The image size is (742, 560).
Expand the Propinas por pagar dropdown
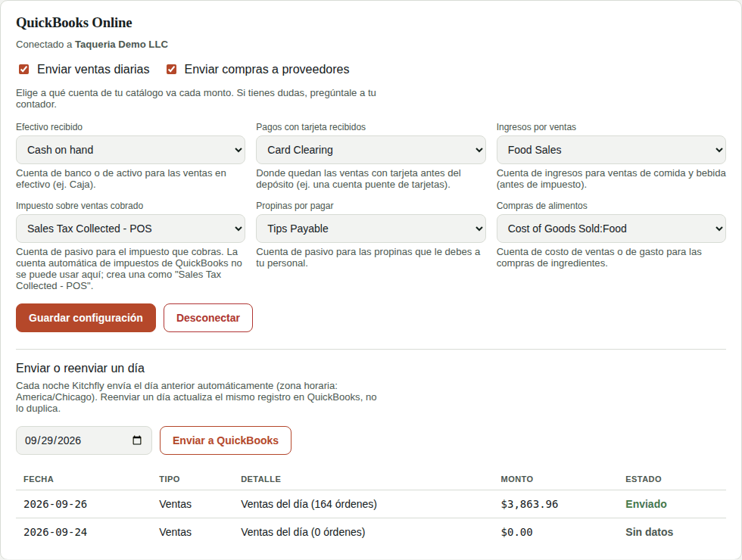[370, 229]
